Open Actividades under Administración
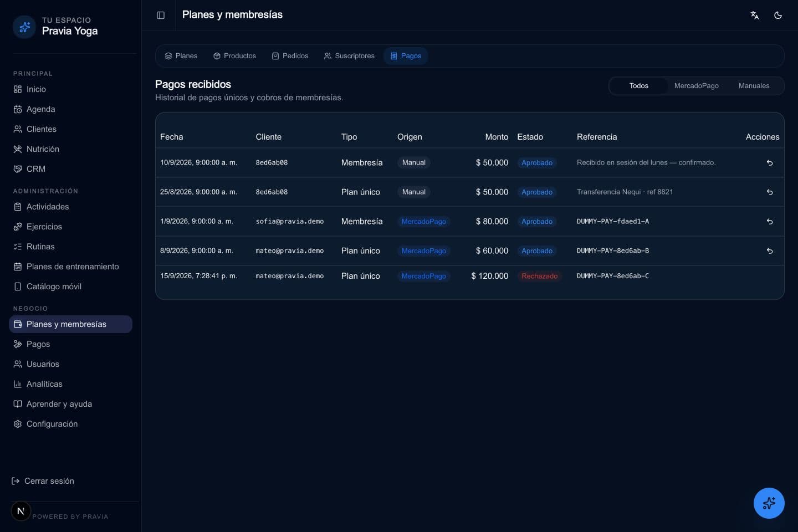The width and height of the screenshot is (798, 532). [x=70, y=207]
